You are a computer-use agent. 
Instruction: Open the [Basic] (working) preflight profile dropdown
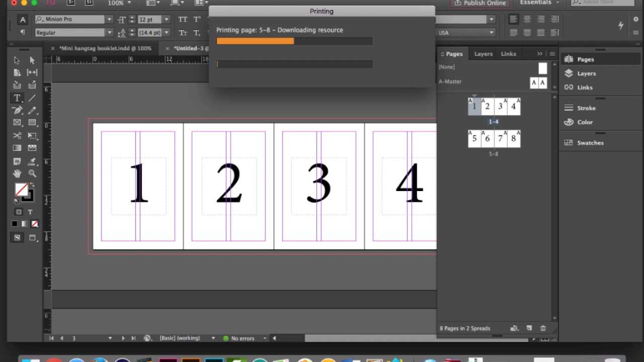pyautogui.click(x=213, y=338)
